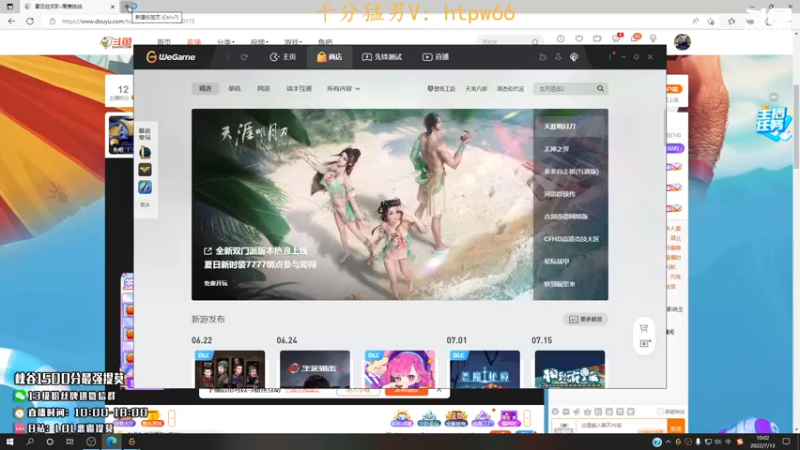Screen dimensions: 800x450
Task: Open the blue recent game icon in sidebar
Action: pyautogui.click(x=145, y=187)
